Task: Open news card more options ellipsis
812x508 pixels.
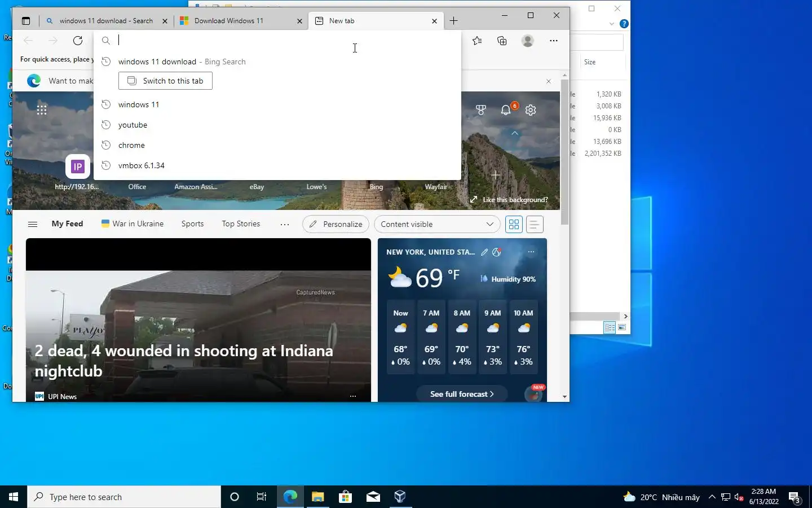Action: tap(353, 396)
